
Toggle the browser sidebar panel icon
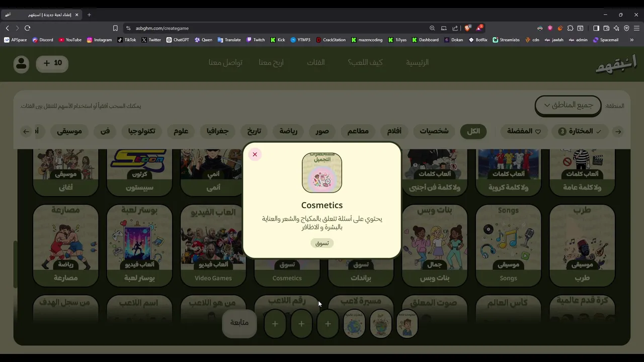click(x=596, y=28)
